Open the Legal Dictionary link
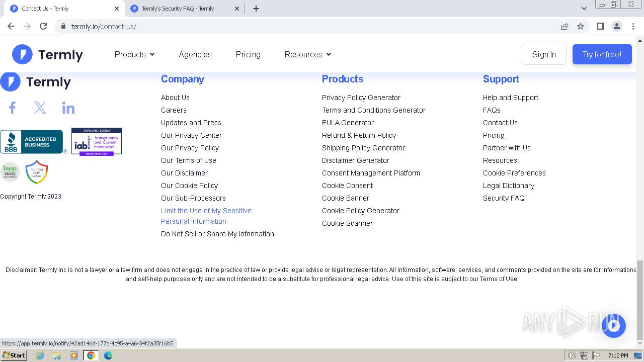Image resolution: width=644 pixels, height=362 pixels. coord(509,186)
